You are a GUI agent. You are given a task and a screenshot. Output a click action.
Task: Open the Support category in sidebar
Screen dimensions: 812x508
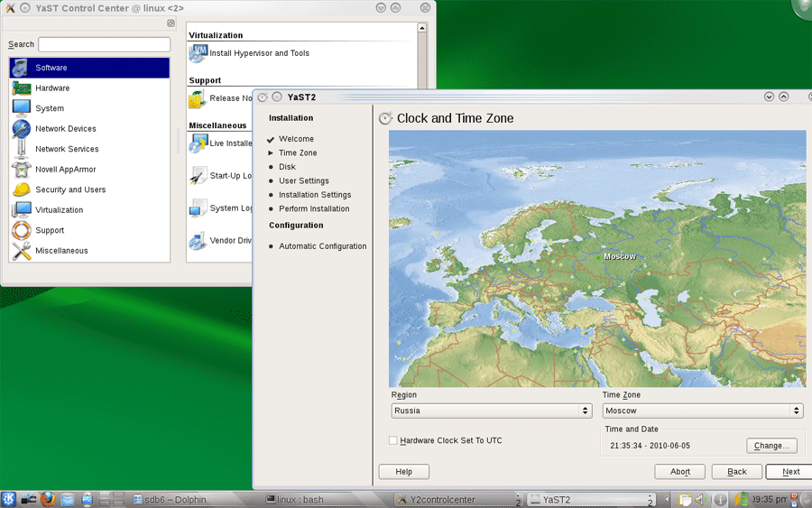[89, 230]
